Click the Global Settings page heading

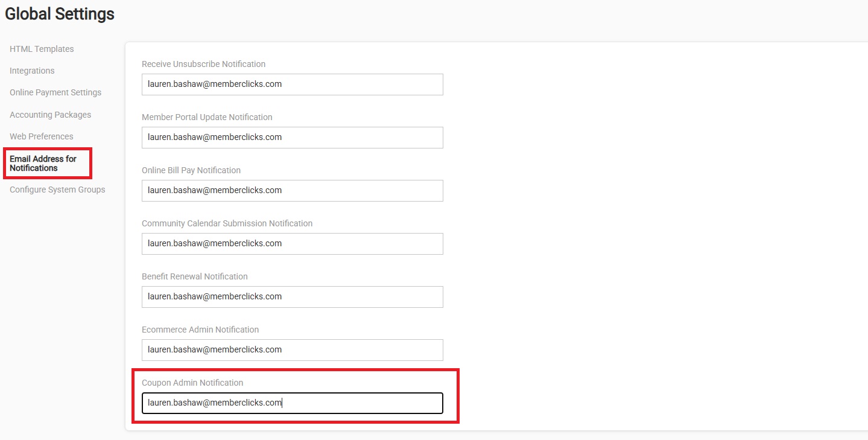[x=60, y=14]
